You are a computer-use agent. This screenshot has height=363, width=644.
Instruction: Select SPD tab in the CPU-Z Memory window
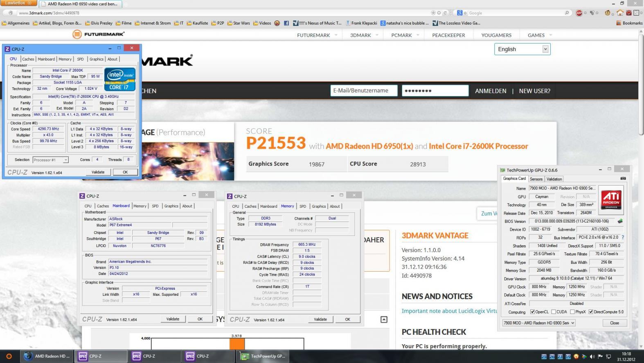(302, 206)
